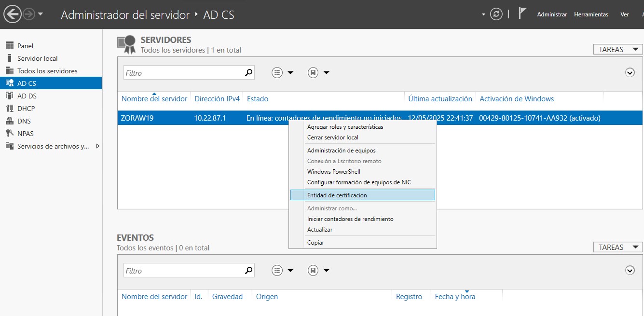644x316 pixels.
Task: Collapse the Servidores section with chevron
Action: click(630, 73)
